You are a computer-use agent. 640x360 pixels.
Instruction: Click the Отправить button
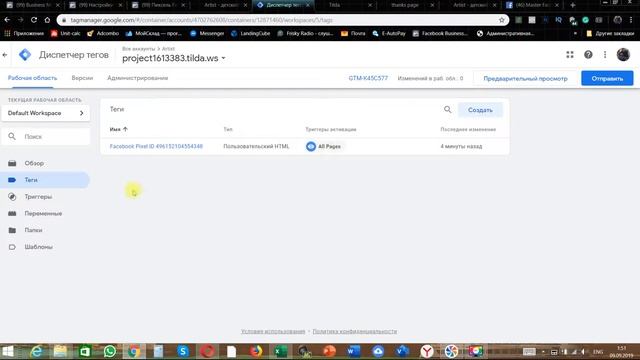coord(607,78)
